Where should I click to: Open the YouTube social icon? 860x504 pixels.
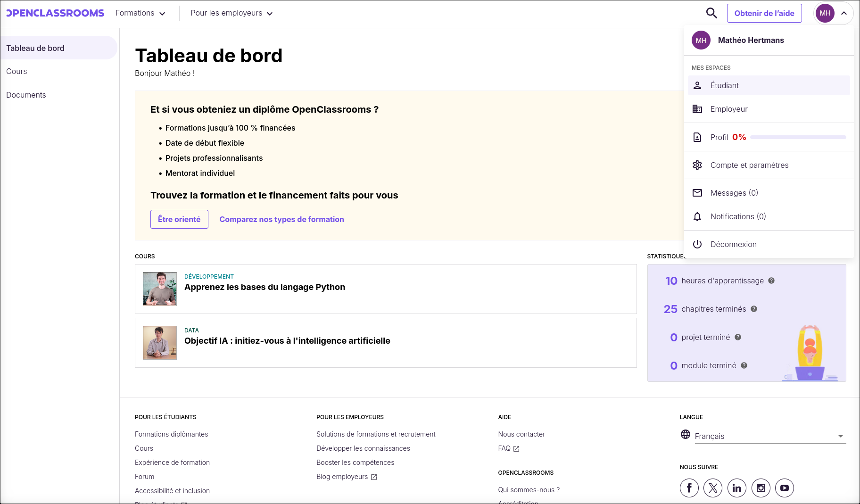785,488
